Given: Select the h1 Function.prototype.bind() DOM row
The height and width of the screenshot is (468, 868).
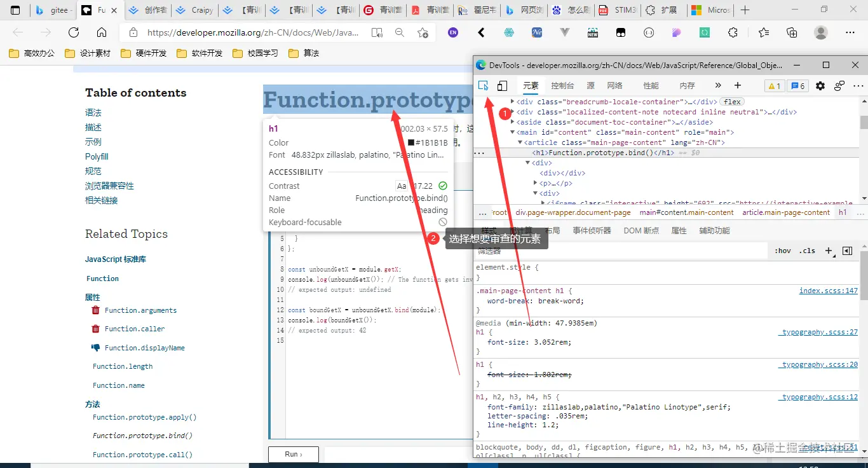Looking at the screenshot, I should pos(667,153).
